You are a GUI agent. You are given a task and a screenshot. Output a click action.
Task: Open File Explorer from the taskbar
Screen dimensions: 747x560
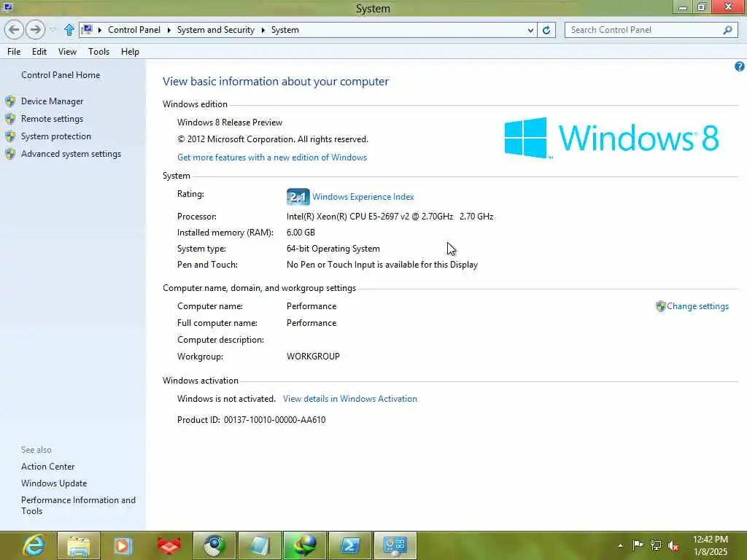point(79,545)
